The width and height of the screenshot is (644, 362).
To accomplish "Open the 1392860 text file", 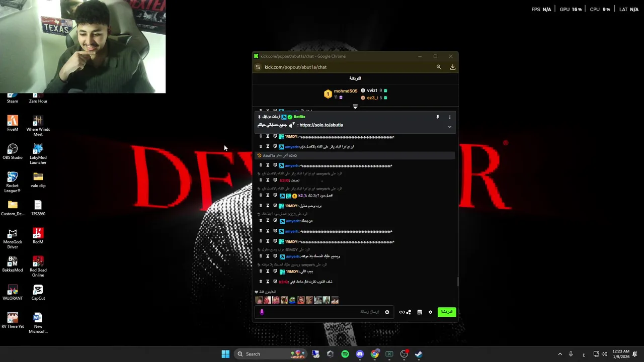I will pos(38,208).
